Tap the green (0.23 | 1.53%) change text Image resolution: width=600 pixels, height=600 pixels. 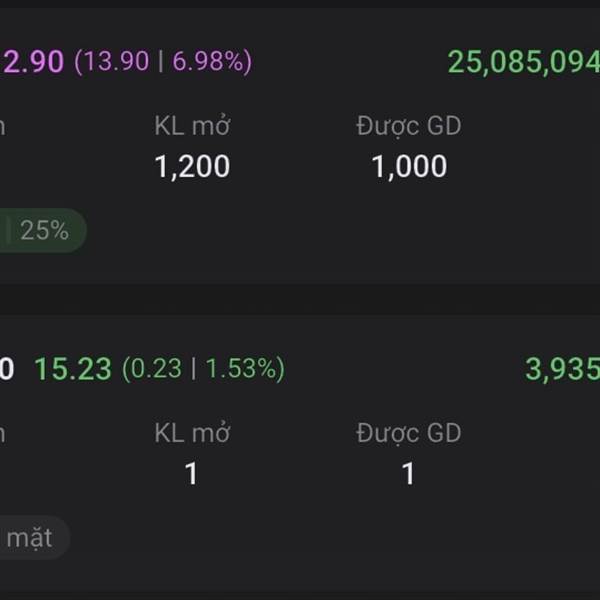[x=203, y=369]
